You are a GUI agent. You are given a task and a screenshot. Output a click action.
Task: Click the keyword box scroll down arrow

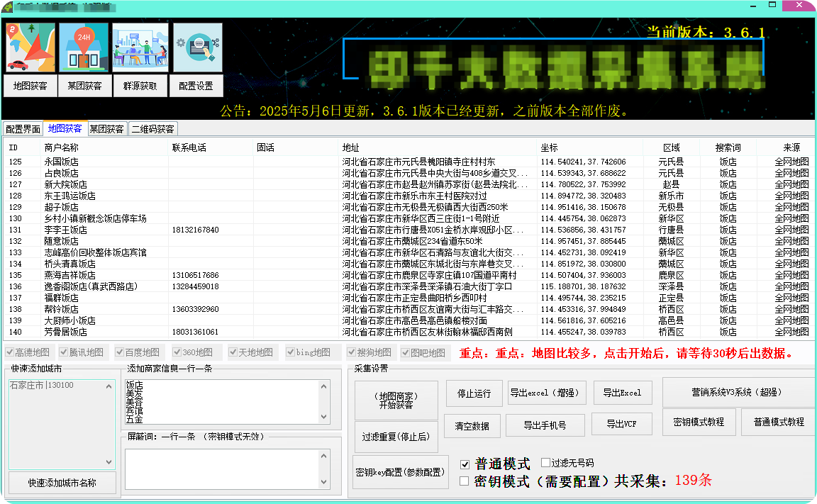[x=323, y=417]
